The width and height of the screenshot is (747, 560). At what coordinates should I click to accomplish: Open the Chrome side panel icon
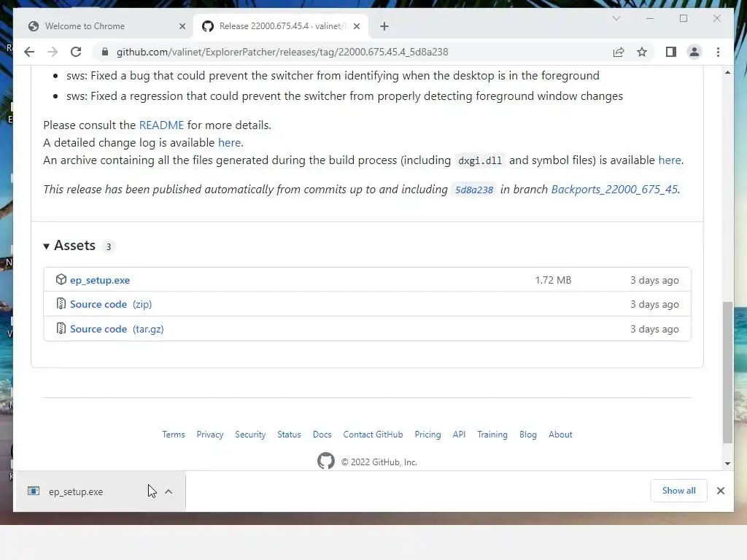point(671,52)
